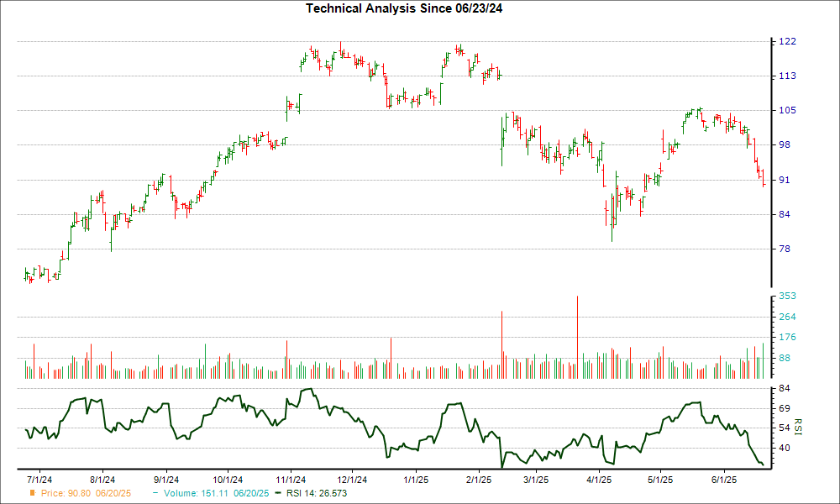Click the orange Price legend marker
This screenshot has height=504, width=840.
33,493
